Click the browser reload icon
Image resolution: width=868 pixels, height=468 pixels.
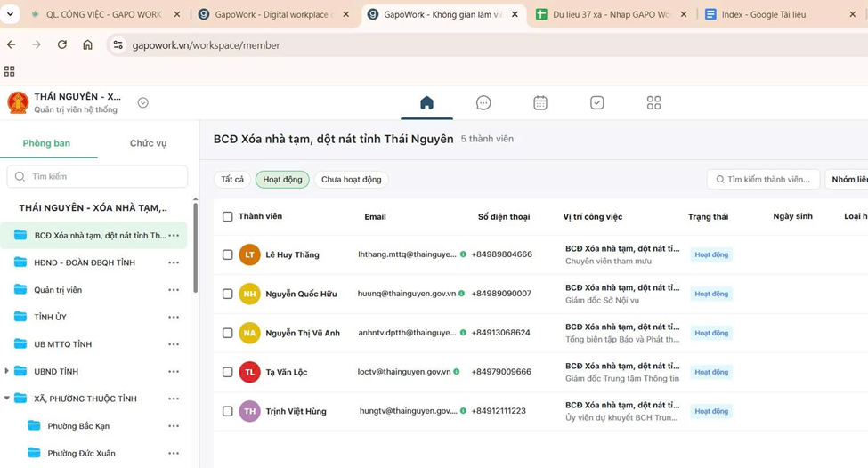tap(62, 44)
